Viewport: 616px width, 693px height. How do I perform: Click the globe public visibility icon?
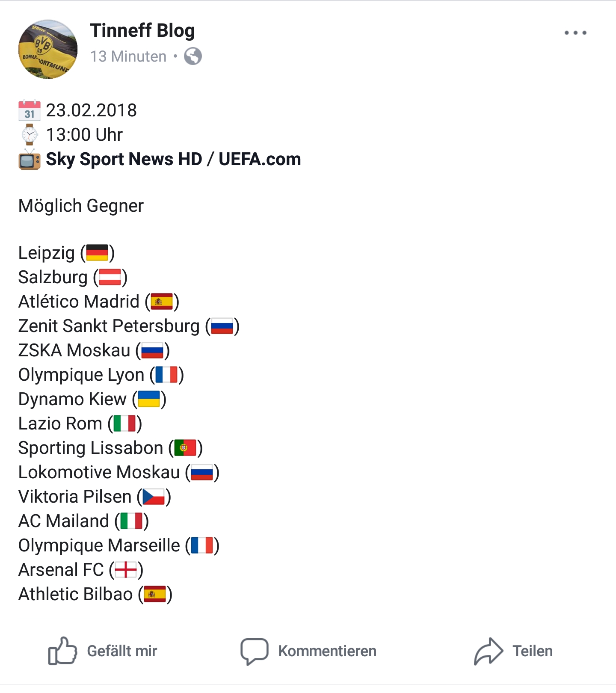click(x=193, y=56)
